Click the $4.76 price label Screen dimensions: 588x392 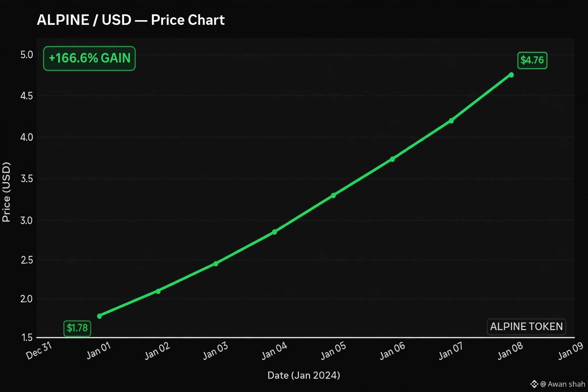[x=532, y=60]
